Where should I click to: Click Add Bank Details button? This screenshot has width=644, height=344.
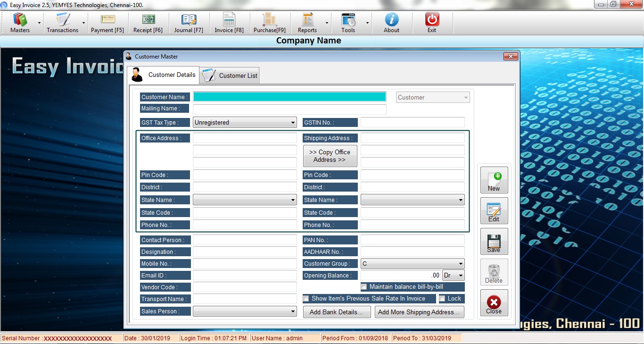(336, 312)
